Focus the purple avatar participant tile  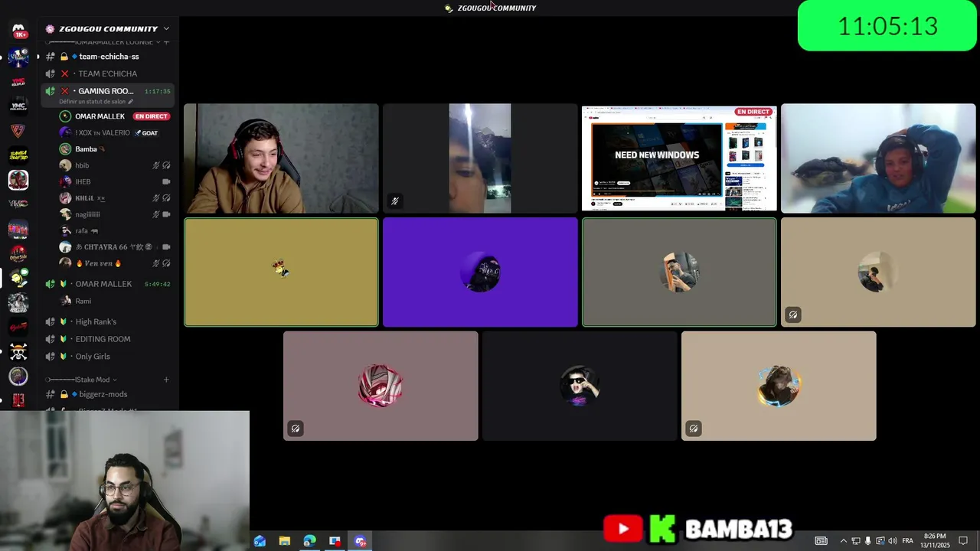(480, 272)
